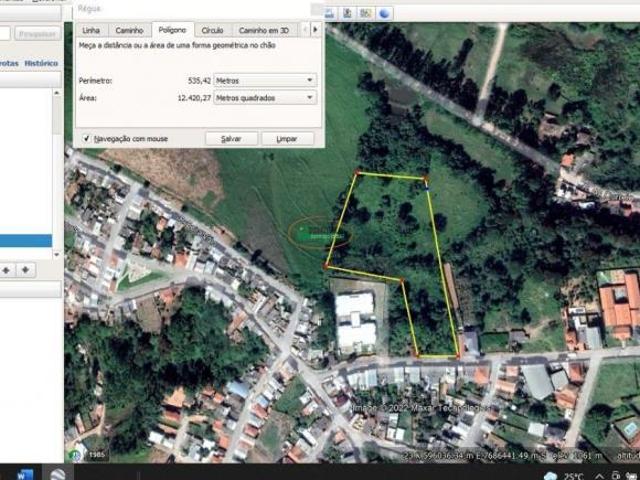Toggle the Navegação com mouse checkbox
Screen dimensions: 640x480
[x=86, y=138]
